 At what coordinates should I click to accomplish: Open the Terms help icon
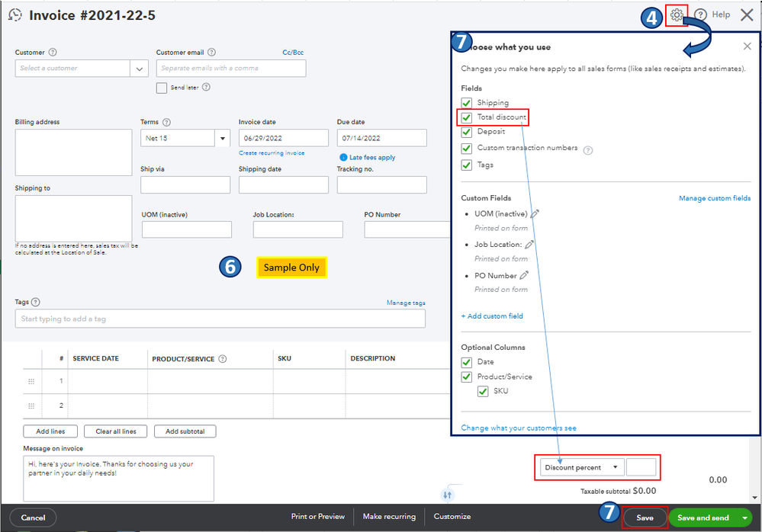(166, 122)
